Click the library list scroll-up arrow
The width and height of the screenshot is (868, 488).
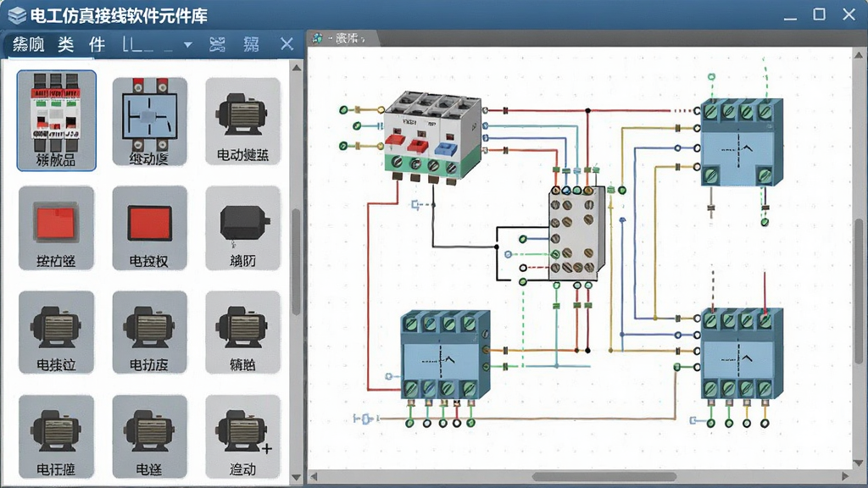(297, 68)
